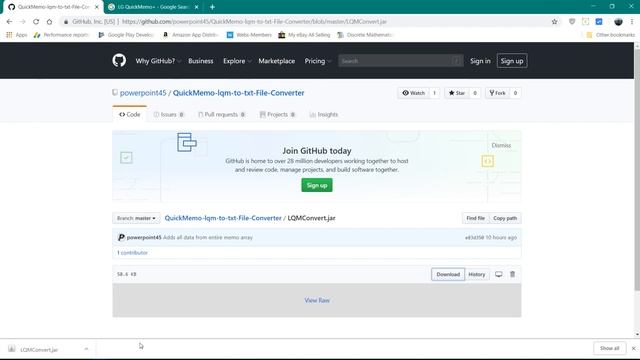The image size is (640, 360).
Task: Open the commit hash link
Action: tap(474, 238)
